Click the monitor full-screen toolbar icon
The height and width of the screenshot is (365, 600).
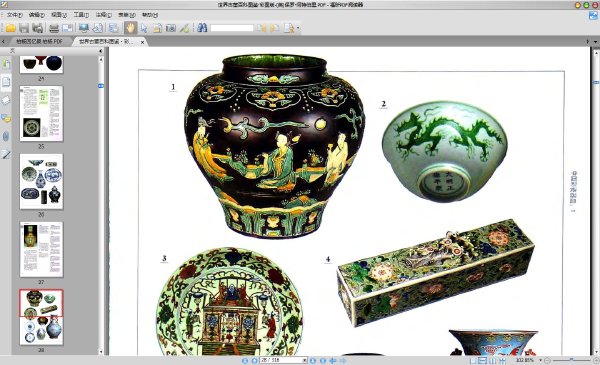point(84,28)
